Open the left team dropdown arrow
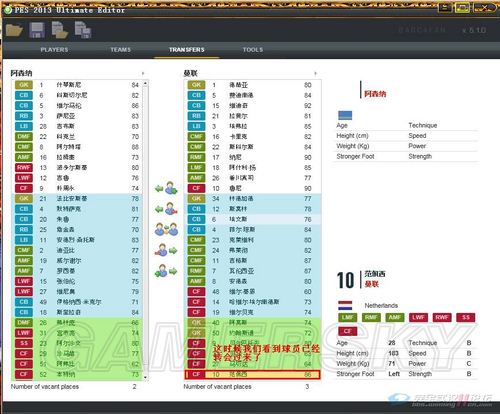The height and width of the screenshot is (414, 500). pos(143,73)
